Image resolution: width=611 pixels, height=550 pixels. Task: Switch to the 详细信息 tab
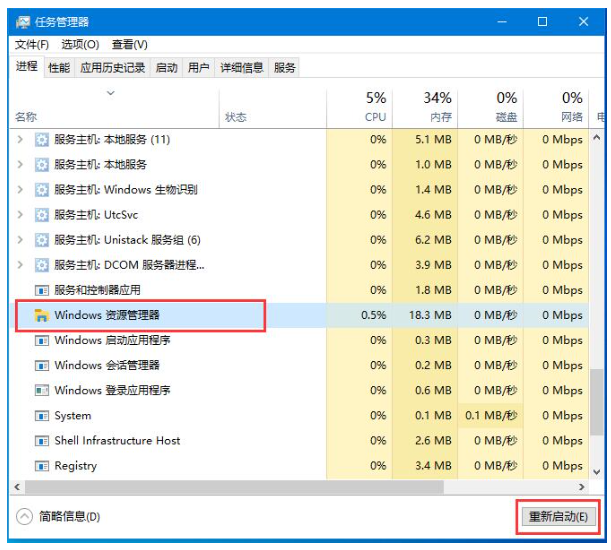click(x=241, y=68)
